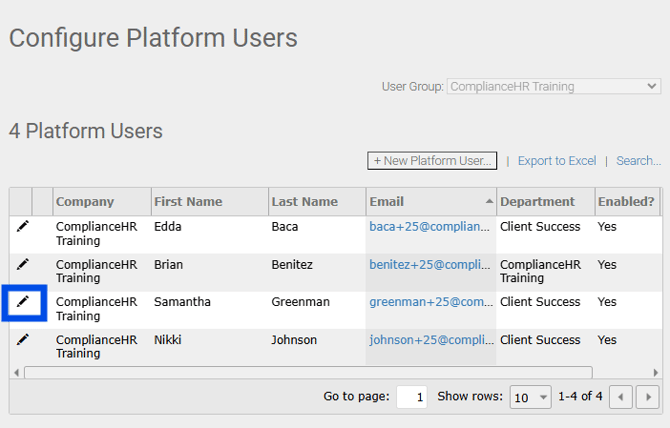Click pencil icon for Brian Benitez
This screenshot has width=670, height=428.
22,265
